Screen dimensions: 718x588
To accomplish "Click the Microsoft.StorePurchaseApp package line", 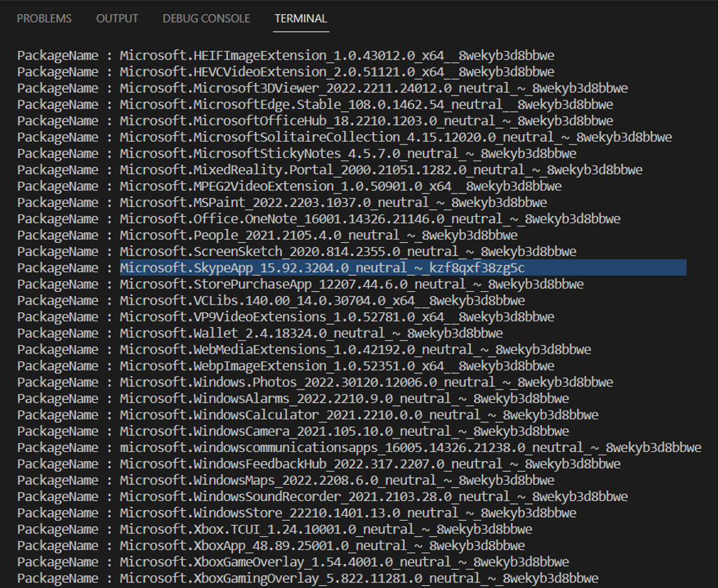I will (300, 284).
